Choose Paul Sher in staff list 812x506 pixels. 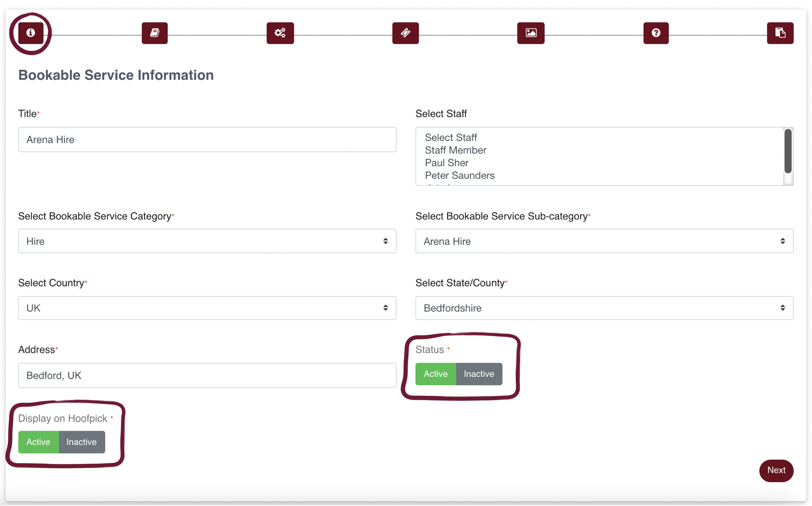click(x=447, y=163)
